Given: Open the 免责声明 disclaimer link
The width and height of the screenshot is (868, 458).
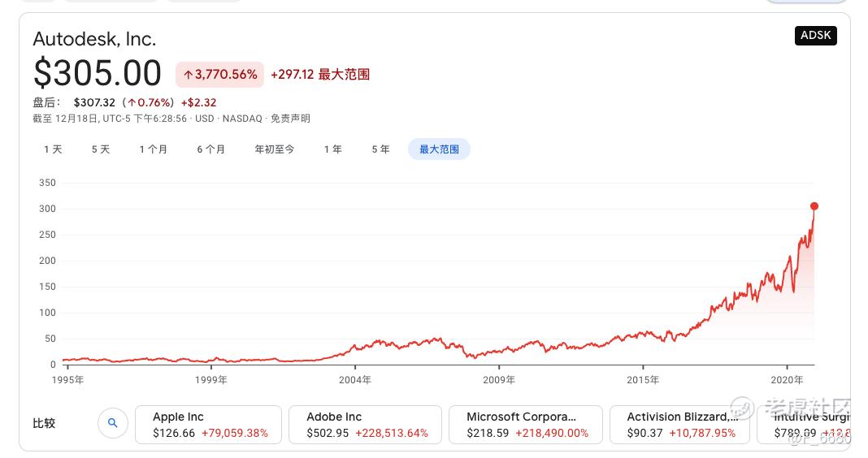Looking at the screenshot, I should point(291,119).
